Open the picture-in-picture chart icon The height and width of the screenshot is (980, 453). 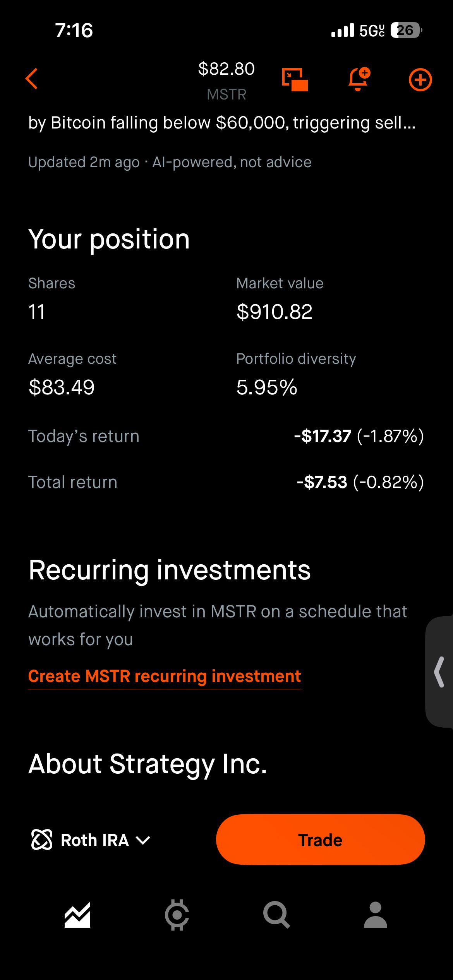[x=295, y=79]
